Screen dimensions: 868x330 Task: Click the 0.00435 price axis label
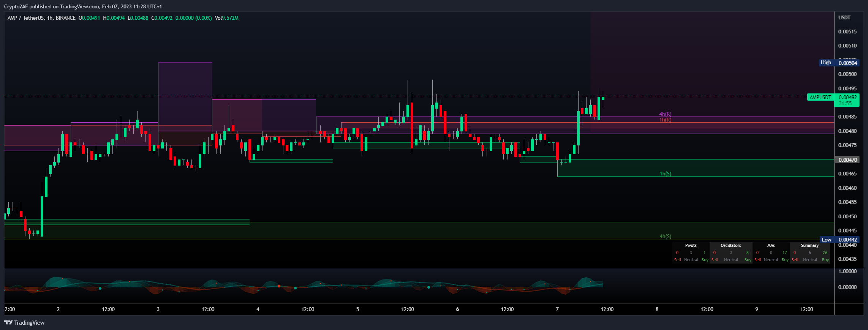(847, 259)
